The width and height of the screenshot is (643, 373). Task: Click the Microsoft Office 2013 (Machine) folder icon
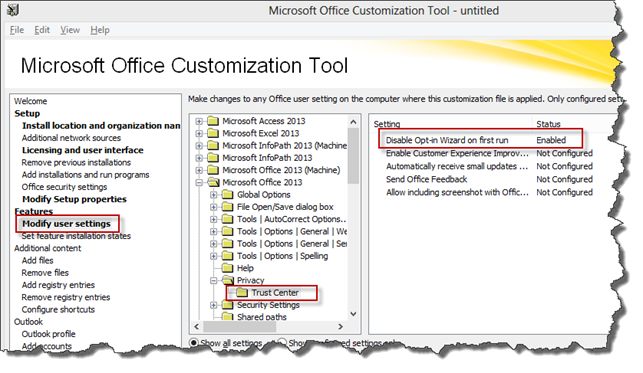pyautogui.click(x=213, y=170)
